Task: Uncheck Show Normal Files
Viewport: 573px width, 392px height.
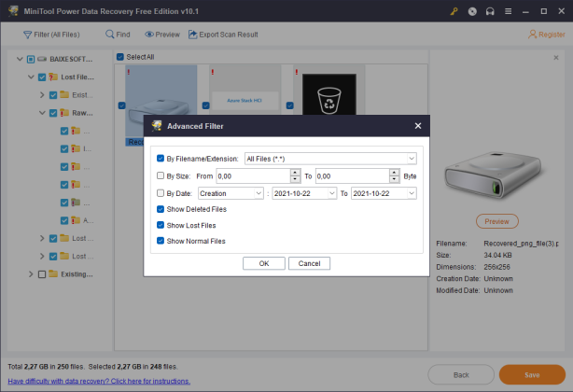Action: pos(161,241)
